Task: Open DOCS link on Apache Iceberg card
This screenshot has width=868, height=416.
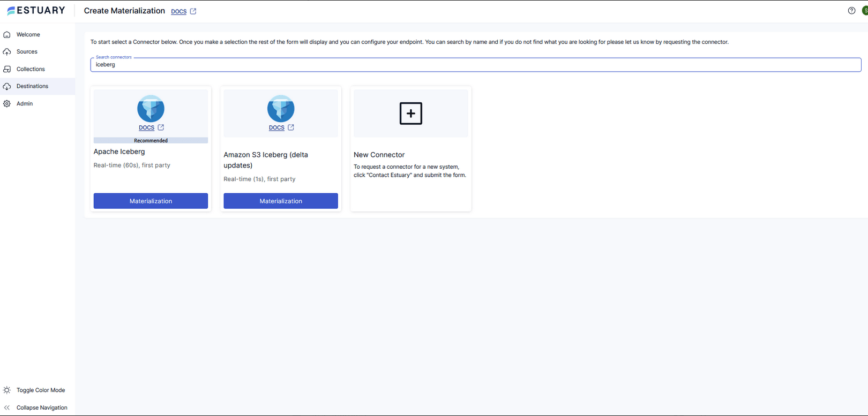Action: coord(146,127)
